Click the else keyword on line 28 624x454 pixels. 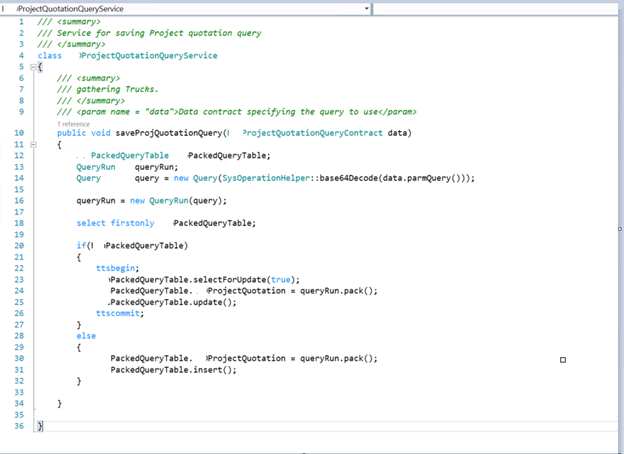[86, 336]
